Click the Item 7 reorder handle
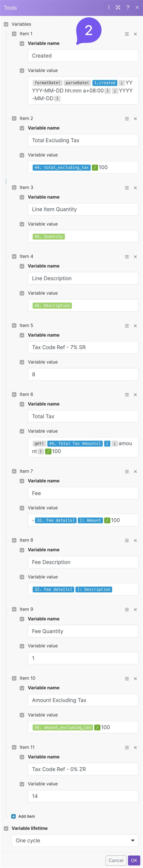Image resolution: width=143 pixels, height=868 pixels. [127, 471]
